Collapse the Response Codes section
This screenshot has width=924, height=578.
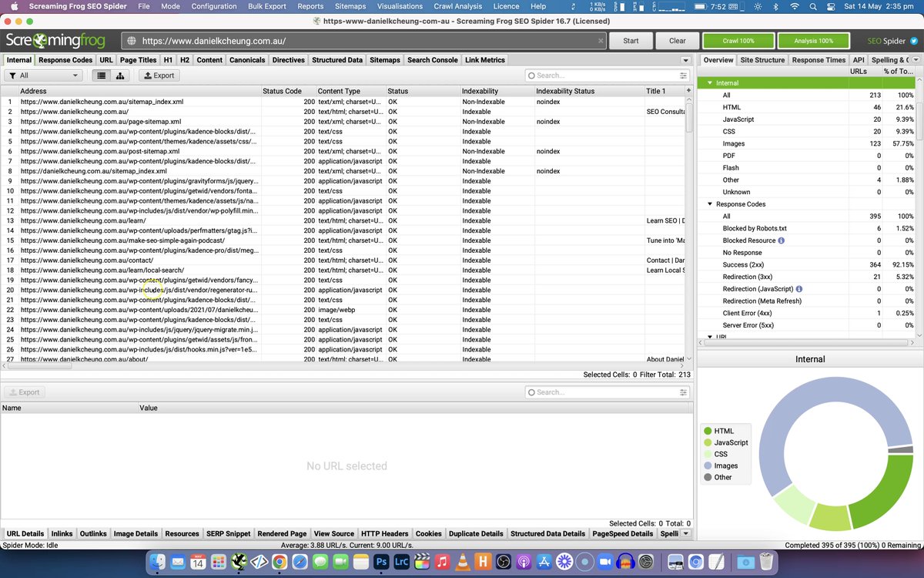(710, 204)
